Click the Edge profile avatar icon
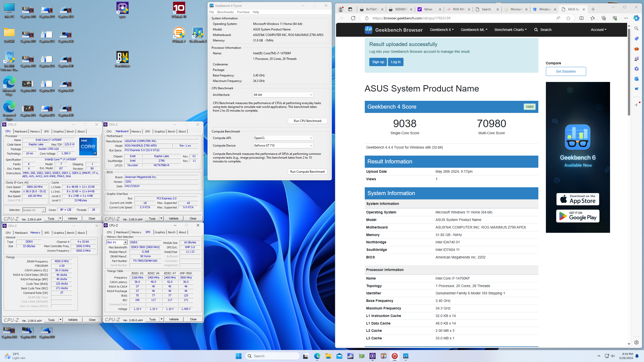Screen dimensions: 644x362 click(x=341, y=9)
